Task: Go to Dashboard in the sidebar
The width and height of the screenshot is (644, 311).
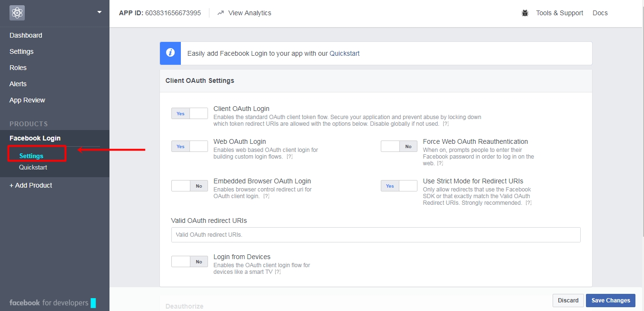Action: click(26, 35)
